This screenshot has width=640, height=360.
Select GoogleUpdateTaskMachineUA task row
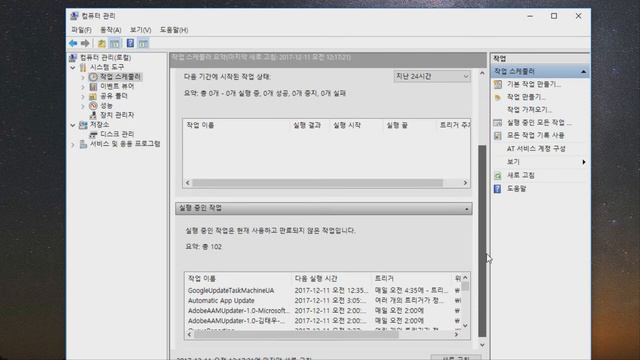coord(322,291)
